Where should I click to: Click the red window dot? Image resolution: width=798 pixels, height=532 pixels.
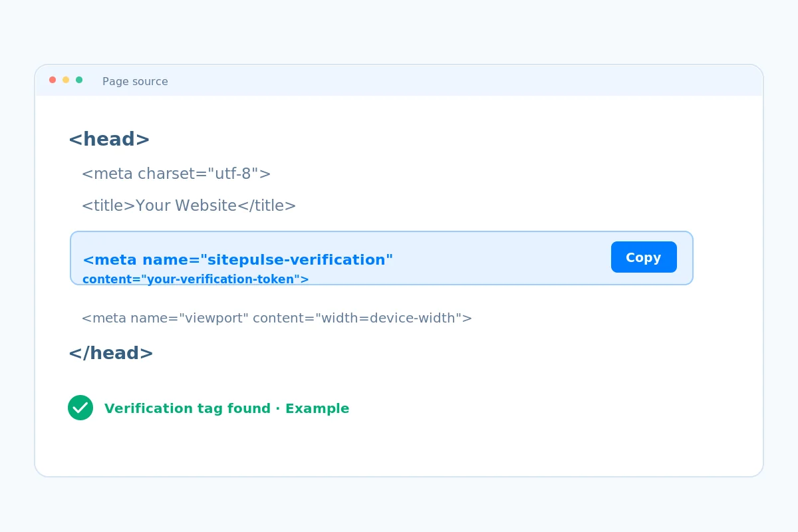click(x=53, y=80)
